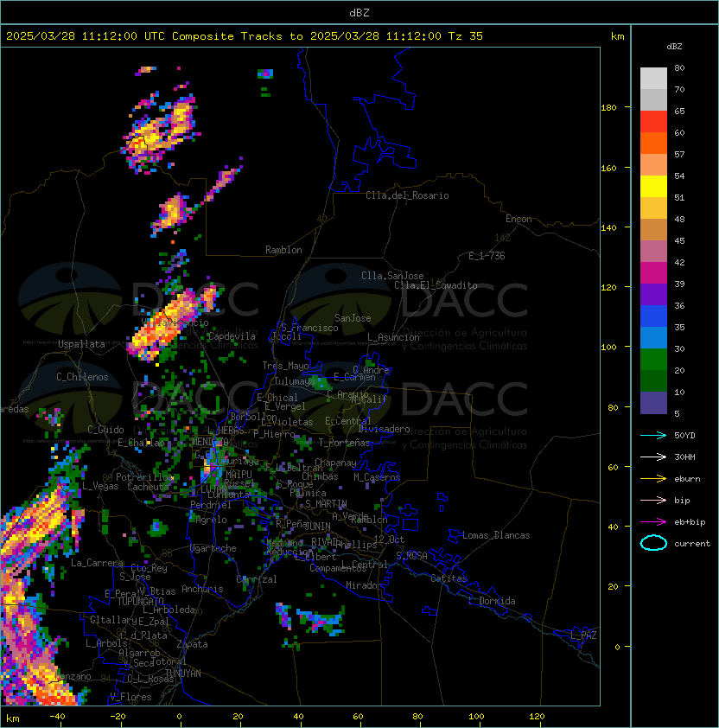Image resolution: width=719 pixels, height=728 pixels.
Task: Click the cyan 'current' ellipse legend icon
Action: tap(653, 543)
